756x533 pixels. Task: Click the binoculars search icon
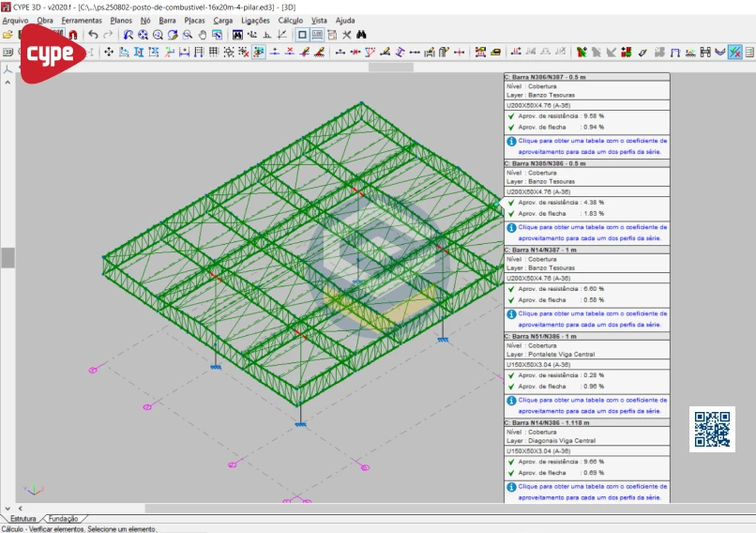tap(361, 35)
